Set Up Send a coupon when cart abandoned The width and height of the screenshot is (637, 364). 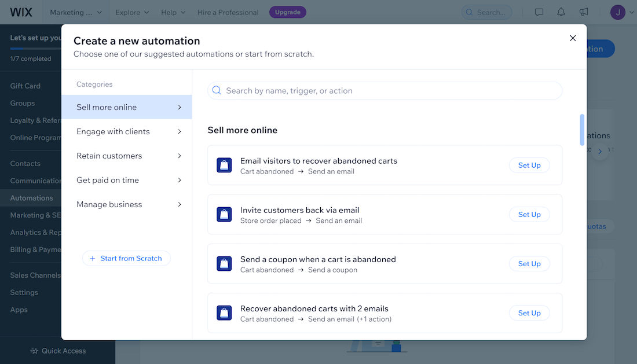[x=529, y=264]
